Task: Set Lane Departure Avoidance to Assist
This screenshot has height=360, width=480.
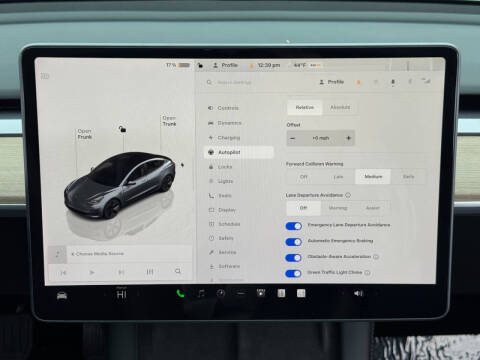Action: point(373,208)
